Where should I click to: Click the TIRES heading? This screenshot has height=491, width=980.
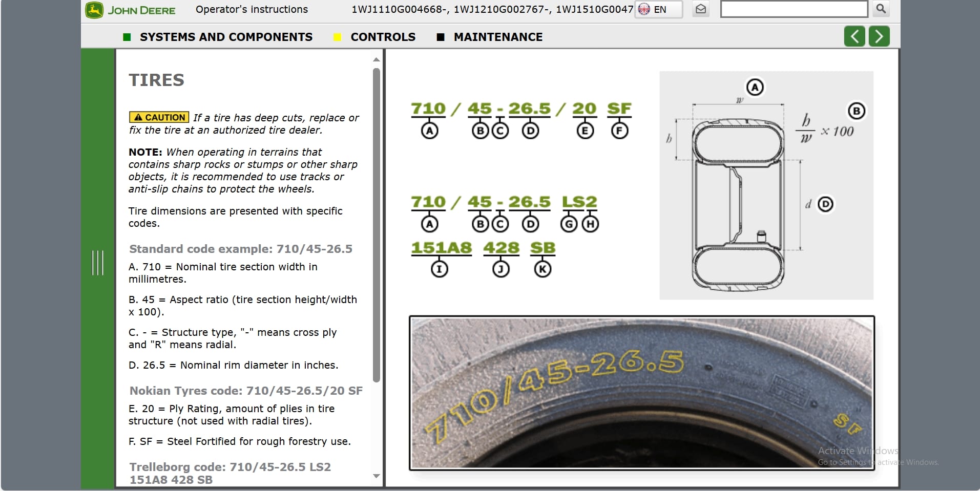pos(156,80)
